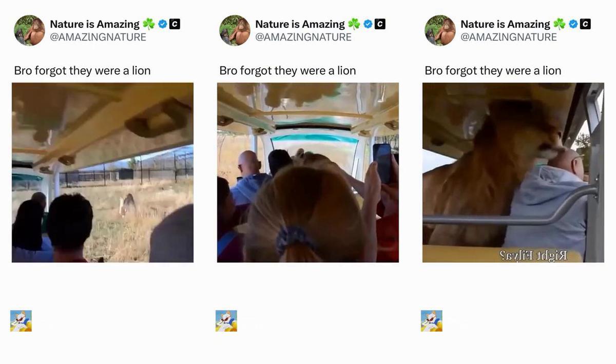Click the @AMAZLNGNATURE handle in the middle tweet
The image size is (616, 364).
tap(303, 37)
